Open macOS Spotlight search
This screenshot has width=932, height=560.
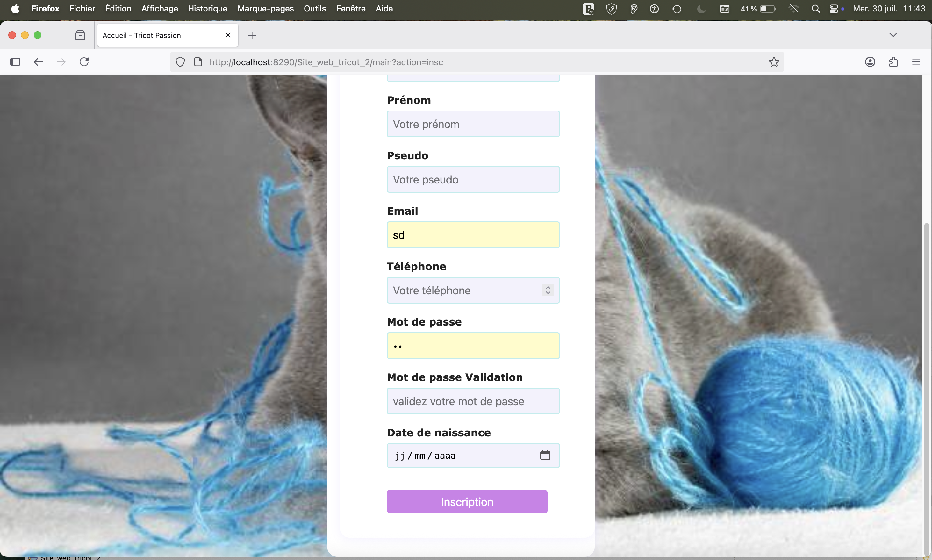(815, 8)
